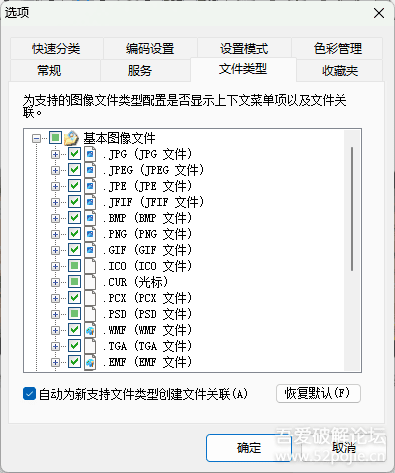Click the .EMF file type icon
The height and width of the screenshot is (473, 395).
90,362
